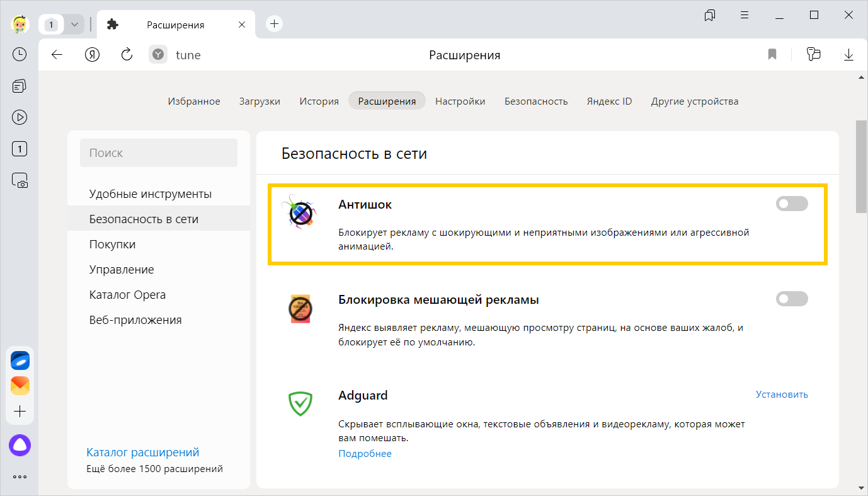Open the video player sidebar icon
Screen dimensions: 868x496
20,117
